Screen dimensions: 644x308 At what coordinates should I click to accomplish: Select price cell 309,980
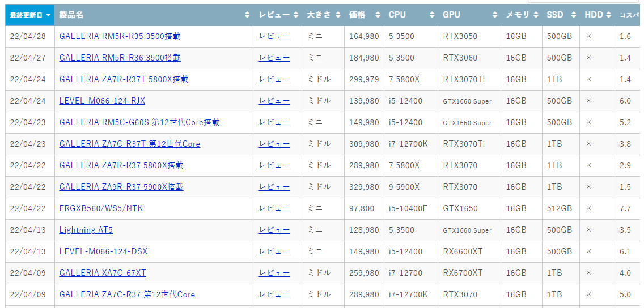coord(364,144)
